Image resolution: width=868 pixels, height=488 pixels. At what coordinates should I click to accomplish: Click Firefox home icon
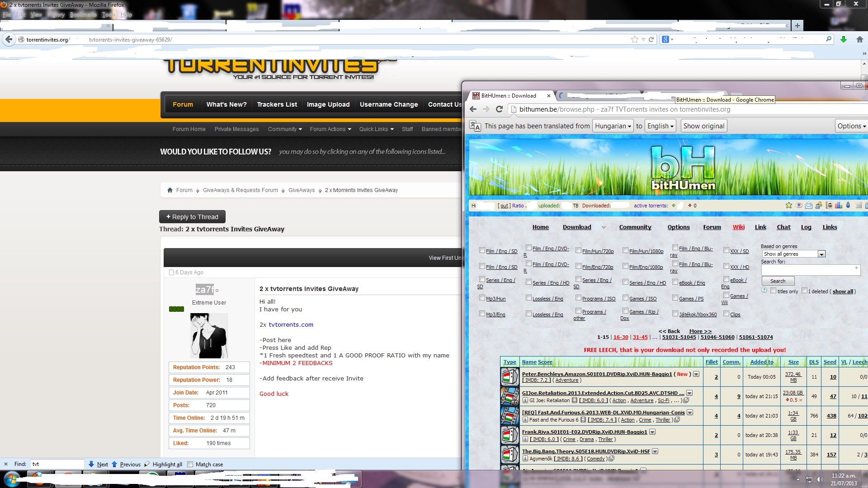click(859, 39)
